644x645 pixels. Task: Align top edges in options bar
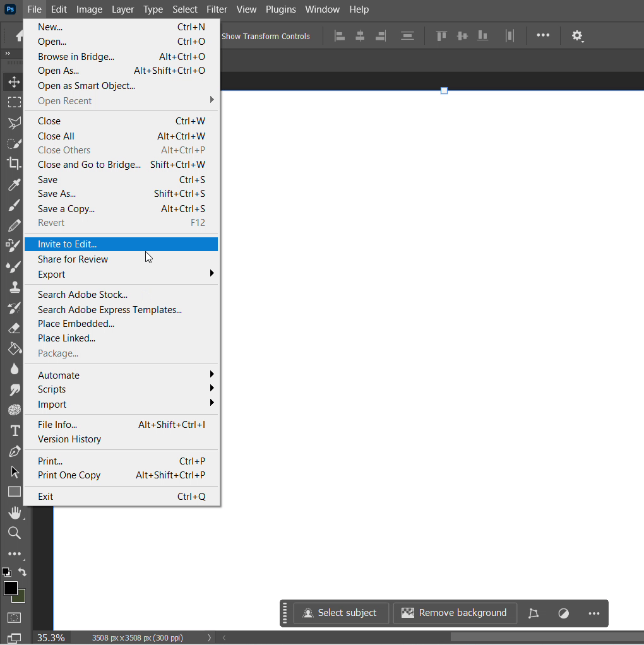pos(441,36)
